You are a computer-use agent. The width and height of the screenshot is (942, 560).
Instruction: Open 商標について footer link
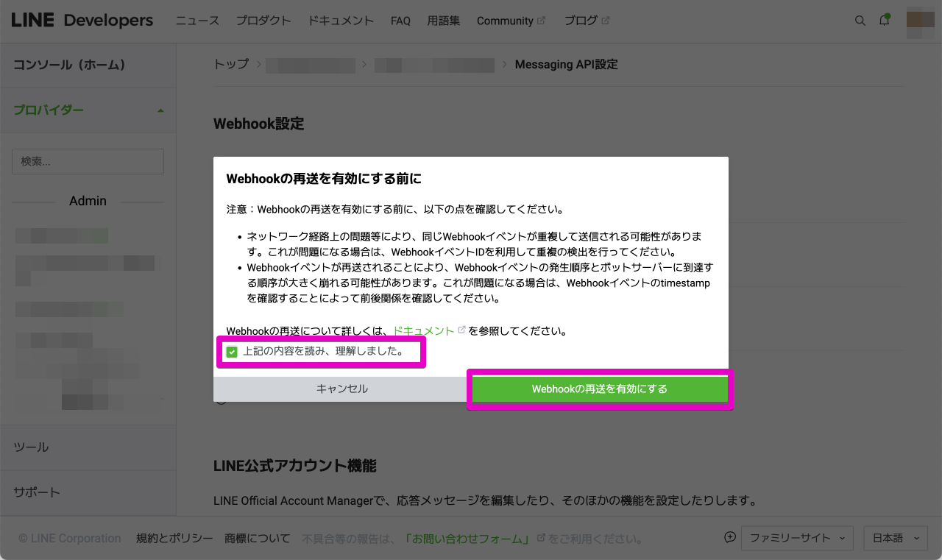pos(258,538)
